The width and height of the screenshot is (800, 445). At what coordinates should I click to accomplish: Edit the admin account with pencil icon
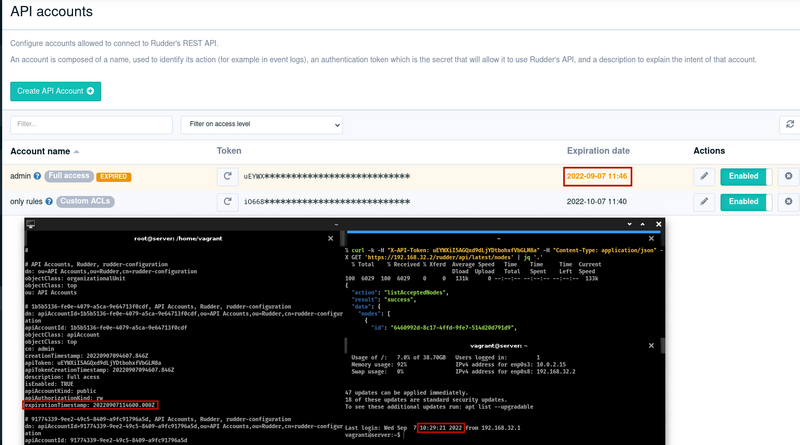coord(704,177)
